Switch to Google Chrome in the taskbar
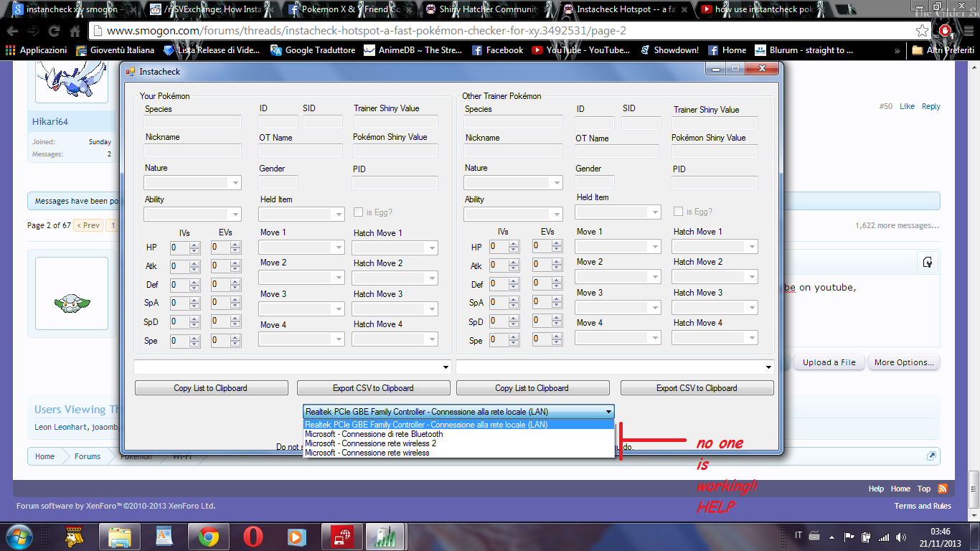Screen dimensions: 980x551 click(x=209, y=537)
